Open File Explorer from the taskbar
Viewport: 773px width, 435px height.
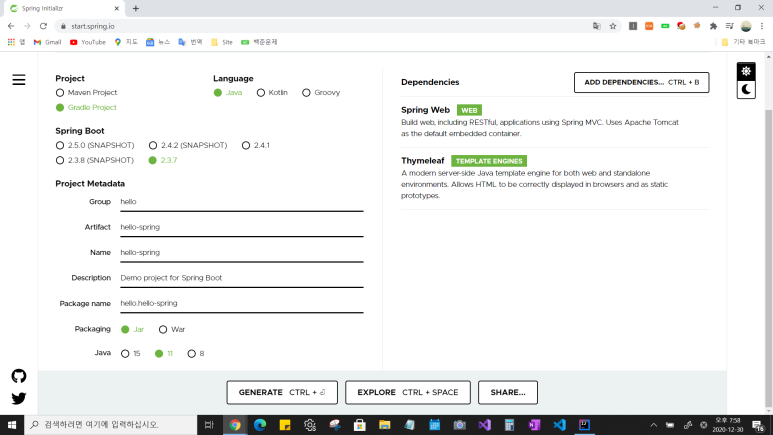pyautogui.click(x=385, y=425)
